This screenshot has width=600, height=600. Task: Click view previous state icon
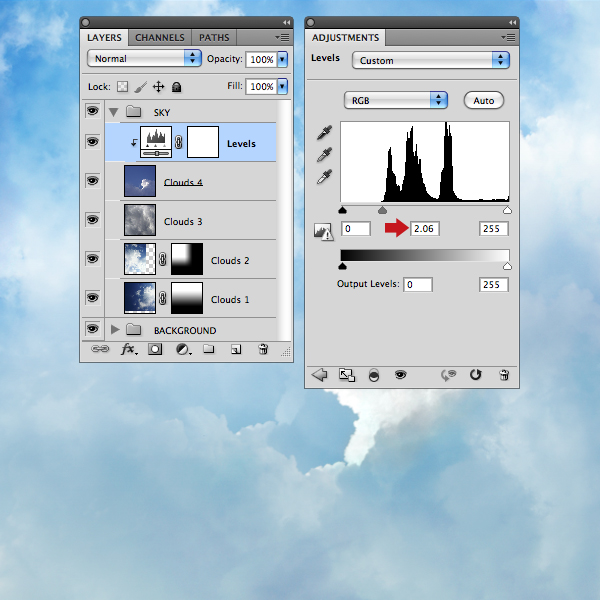(448, 375)
